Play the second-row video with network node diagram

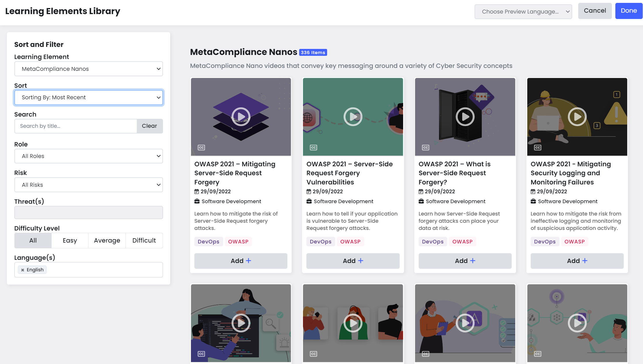[x=577, y=323]
